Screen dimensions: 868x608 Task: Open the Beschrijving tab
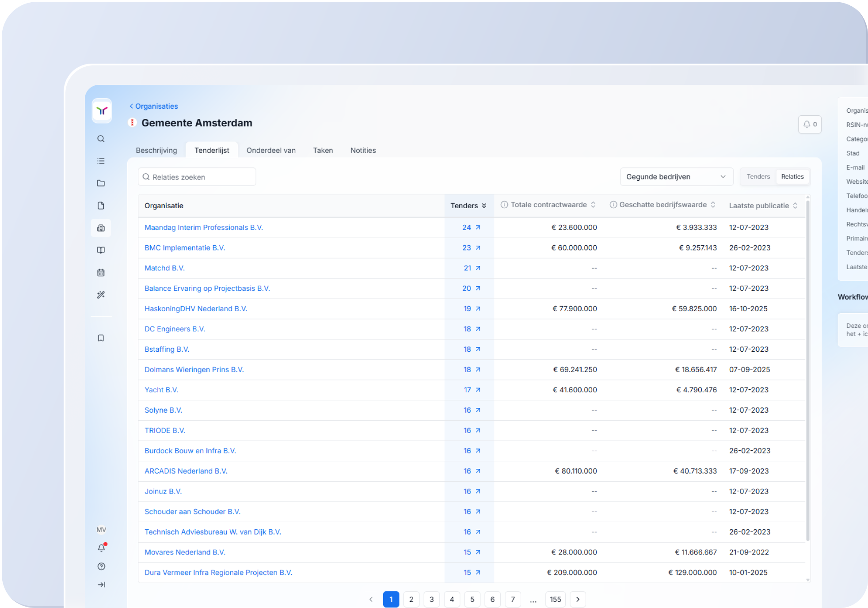[156, 150]
